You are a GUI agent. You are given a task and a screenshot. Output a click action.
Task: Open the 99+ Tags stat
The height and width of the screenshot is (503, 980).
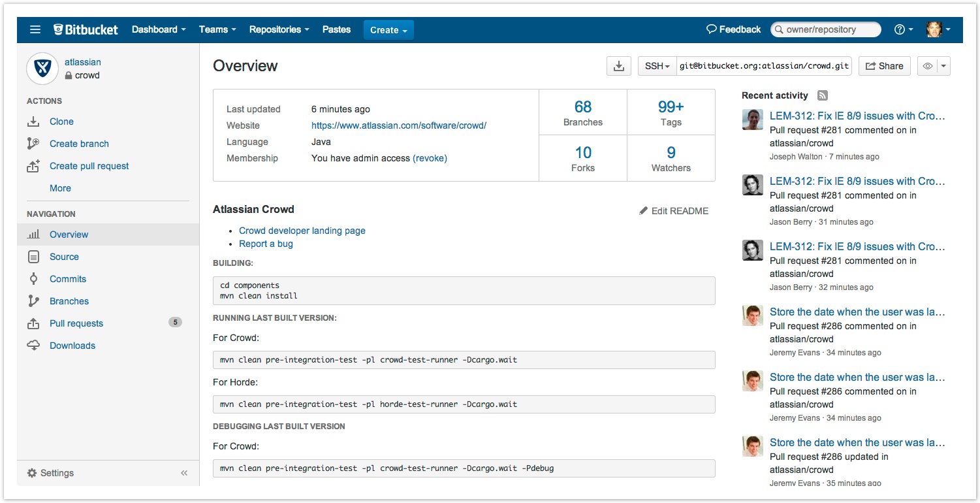point(671,112)
